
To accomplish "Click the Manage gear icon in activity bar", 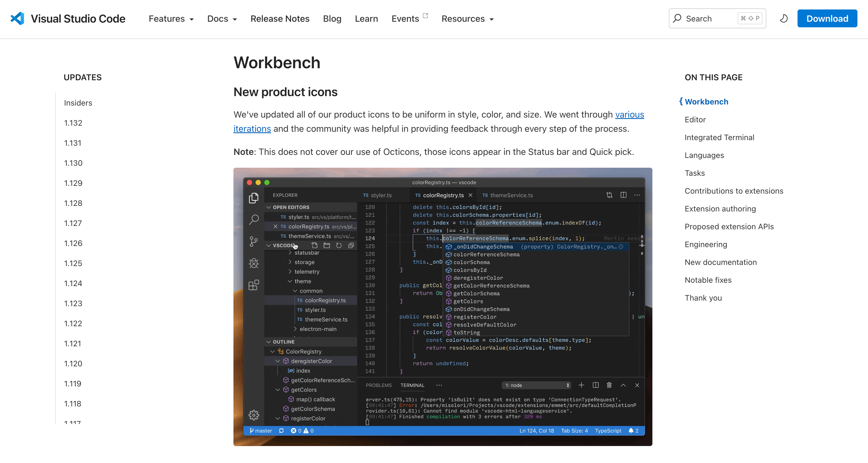I will 254,415.
